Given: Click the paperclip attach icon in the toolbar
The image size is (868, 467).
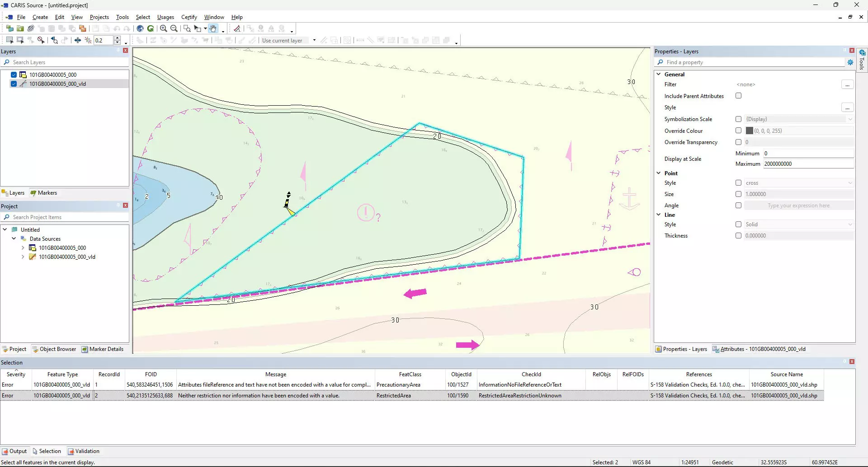Looking at the screenshot, I should (31, 28).
